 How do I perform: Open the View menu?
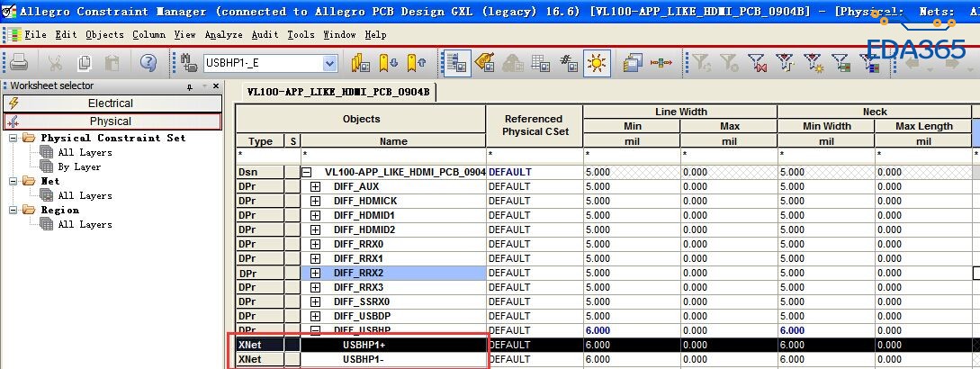click(x=185, y=35)
